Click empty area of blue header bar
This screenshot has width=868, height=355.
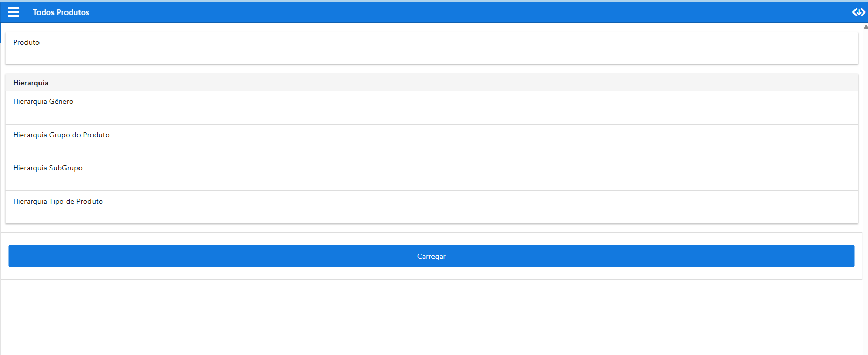[x=468, y=12]
